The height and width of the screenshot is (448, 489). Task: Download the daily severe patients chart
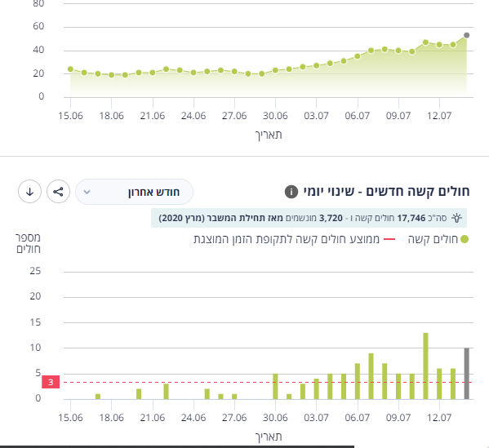(x=29, y=192)
